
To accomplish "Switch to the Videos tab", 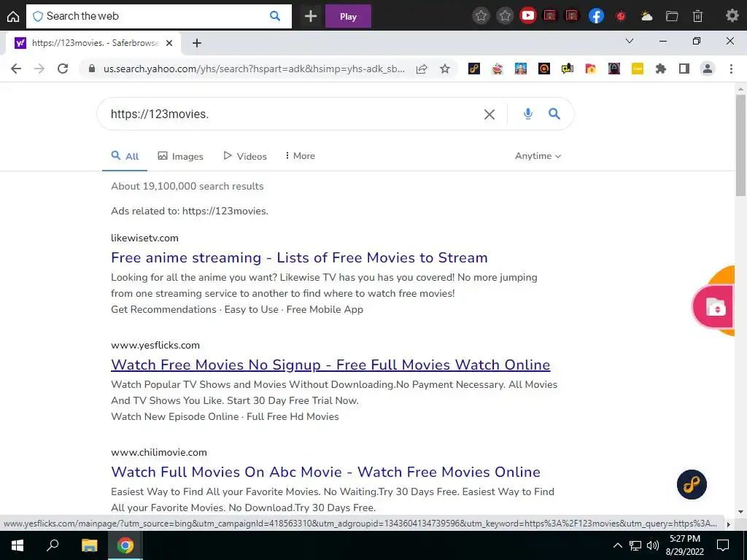I will (245, 156).
